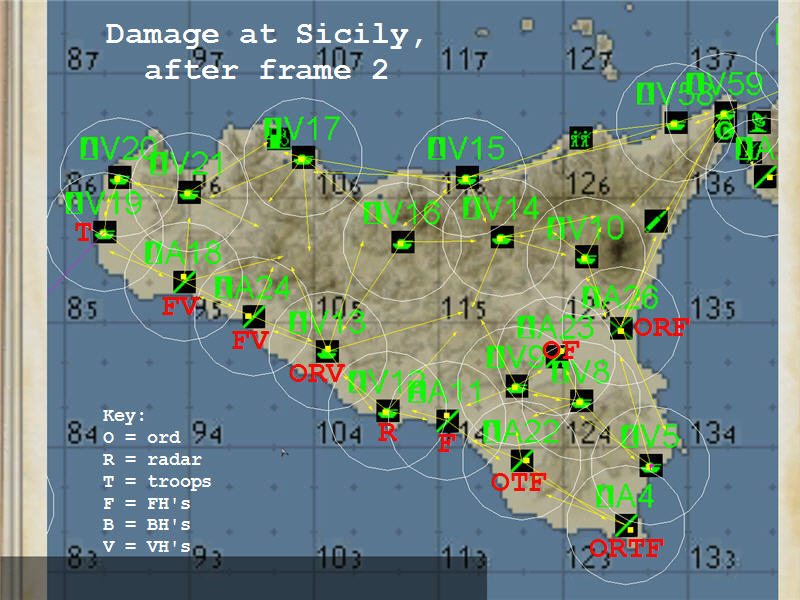This screenshot has height=600, width=800.
Task: Select the A11 airfield runway icon
Action: [x=447, y=421]
